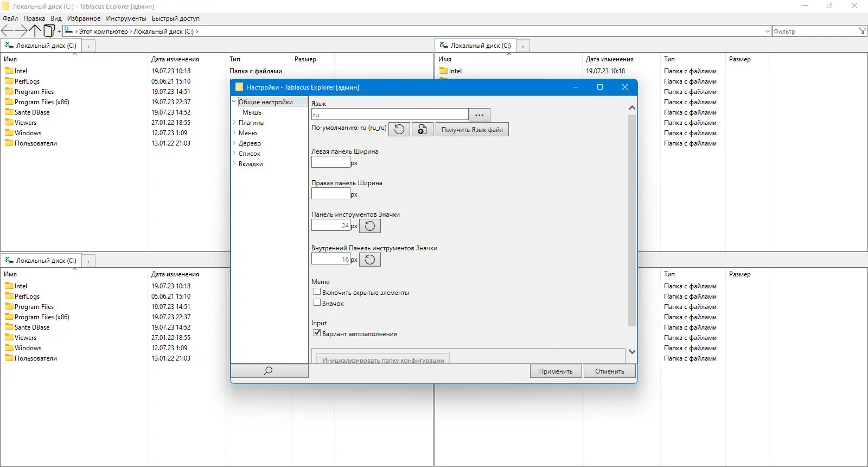868x467 pixels.
Task: Sort top-left pane by 'Дата изменения' column
Action: point(187,59)
